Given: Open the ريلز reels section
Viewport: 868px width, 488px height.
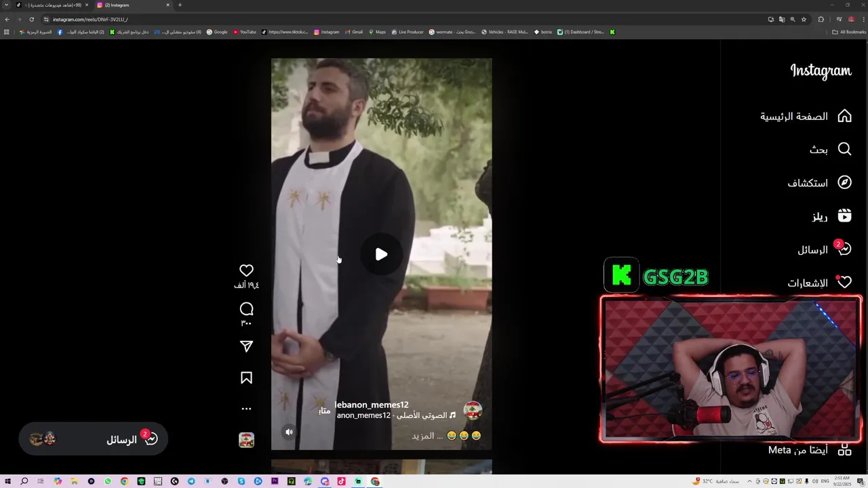Looking at the screenshot, I should [x=831, y=216].
